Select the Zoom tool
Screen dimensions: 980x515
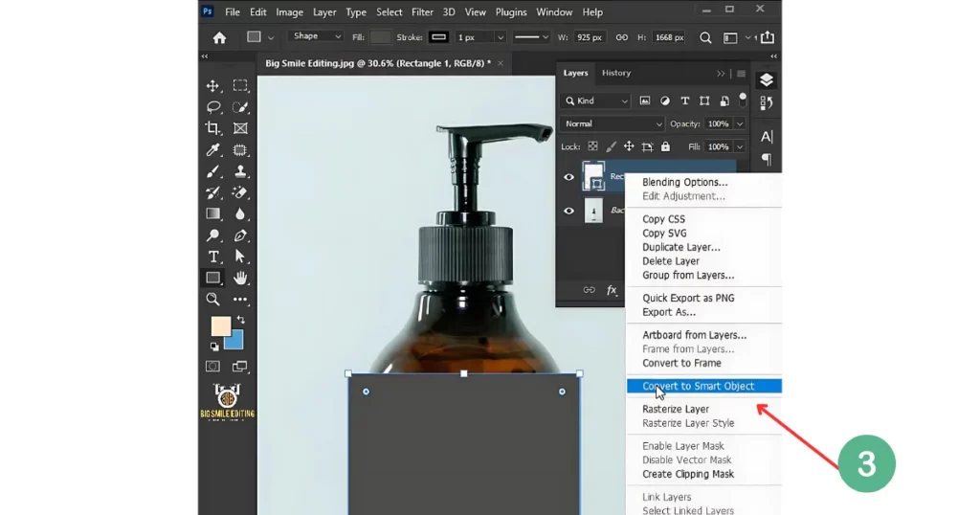pos(213,300)
